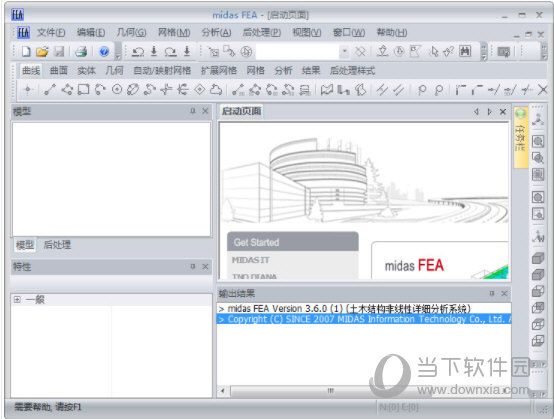Switch to the 后处理样式 tab

pos(352,71)
